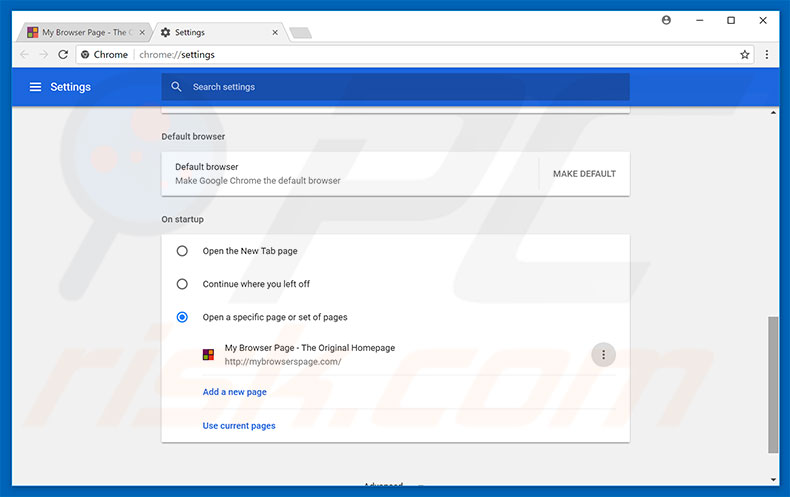The width and height of the screenshot is (790, 497).
Task: Click the scrollbar up arrow
Action: point(773,112)
